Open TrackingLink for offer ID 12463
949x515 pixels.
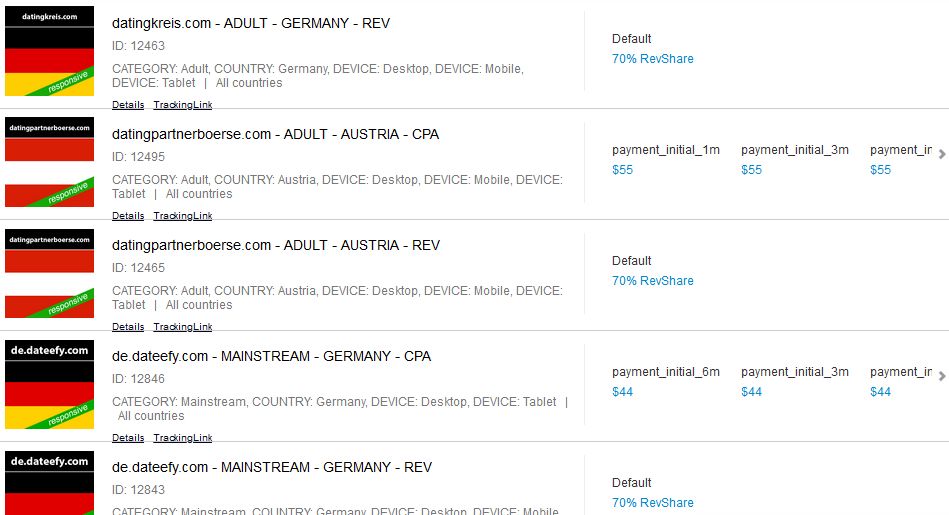pyautogui.click(x=182, y=105)
